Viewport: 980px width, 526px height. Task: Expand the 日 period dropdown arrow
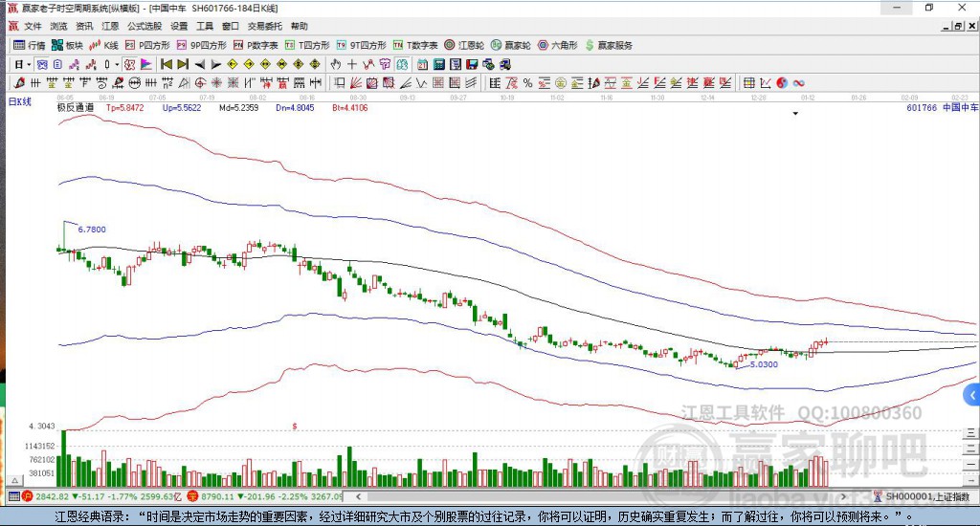click(30, 64)
